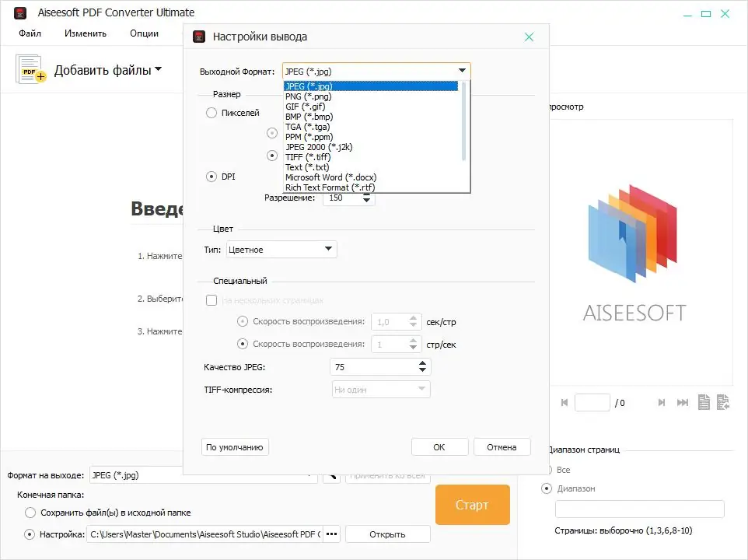Choose PNG (*.png) from format list
This screenshot has width=748, height=560.
371,96
